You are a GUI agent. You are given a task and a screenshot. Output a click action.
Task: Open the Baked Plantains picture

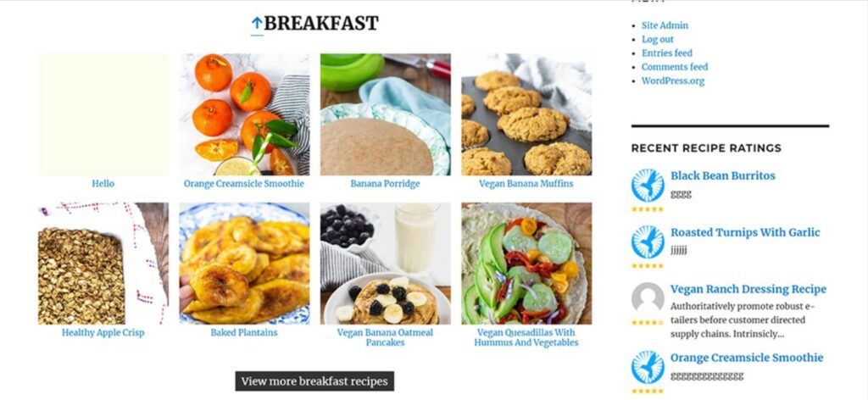pyautogui.click(x=244, y=264)
